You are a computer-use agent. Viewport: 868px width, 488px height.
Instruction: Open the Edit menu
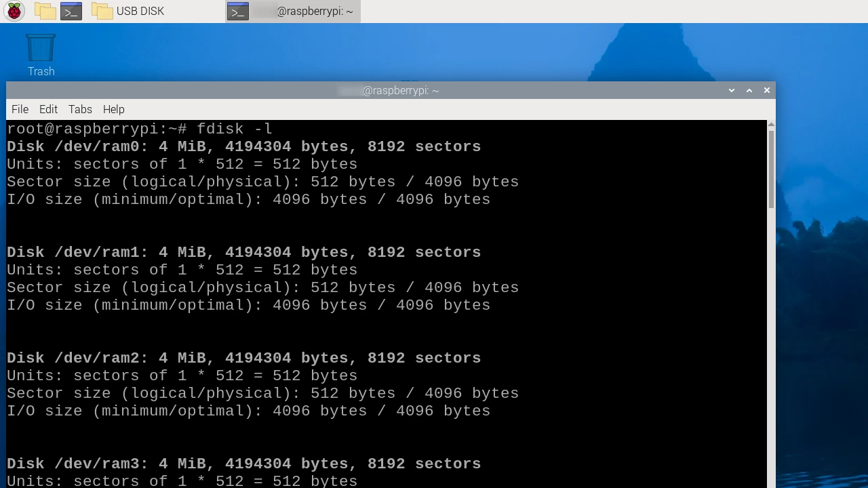[x=48, y=109]
